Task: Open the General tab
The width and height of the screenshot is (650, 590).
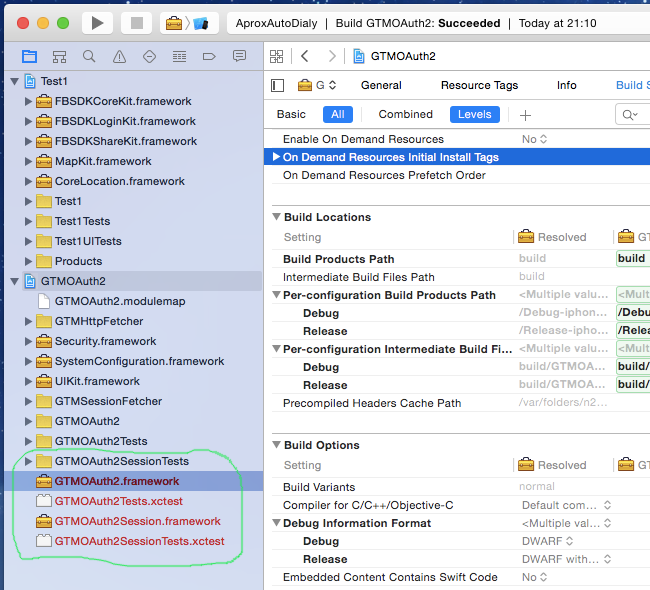Action: click(x=381, y=86)
